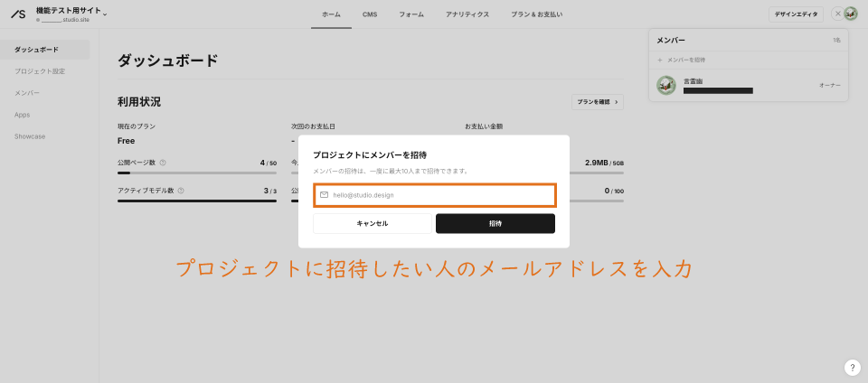The image size is (868, 383).
Task: Show help for アクティブモデル数
Action: pos(181,191)
